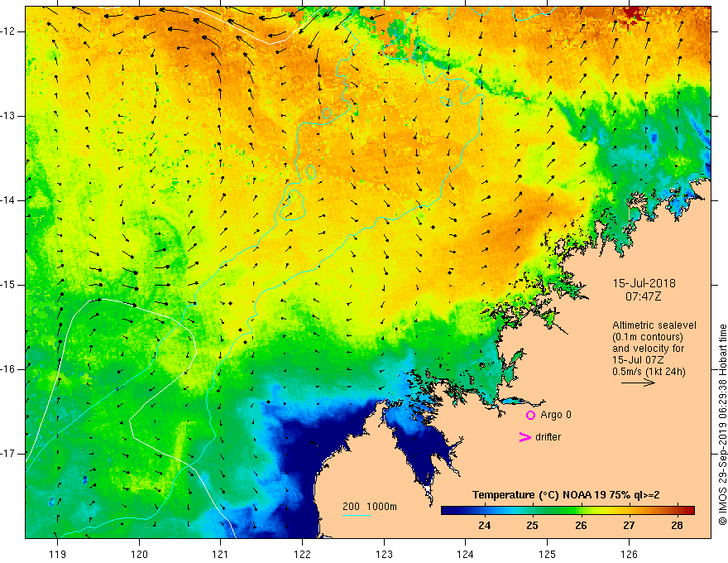Select the temperature color scale bar
The width and height of the screenshot is (728, 563).
568,510
